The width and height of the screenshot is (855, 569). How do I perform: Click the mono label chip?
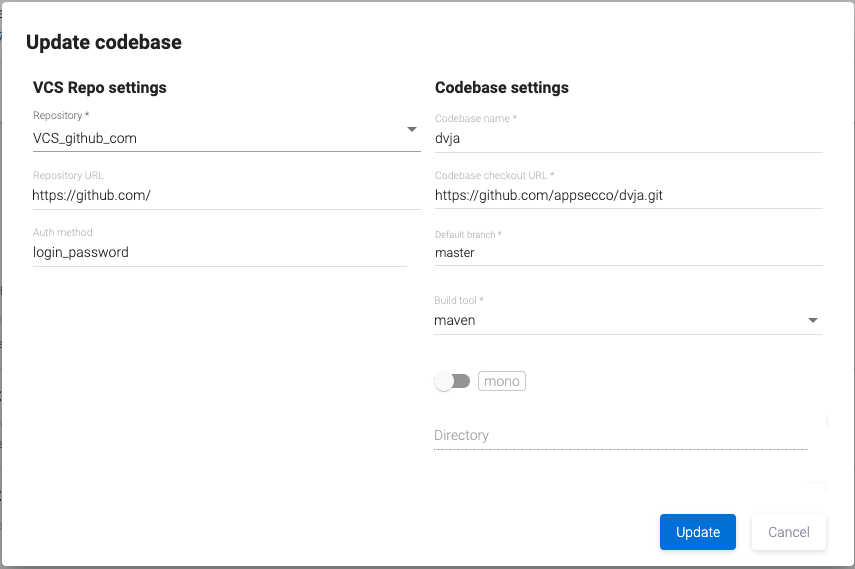(x=502, y=381)
